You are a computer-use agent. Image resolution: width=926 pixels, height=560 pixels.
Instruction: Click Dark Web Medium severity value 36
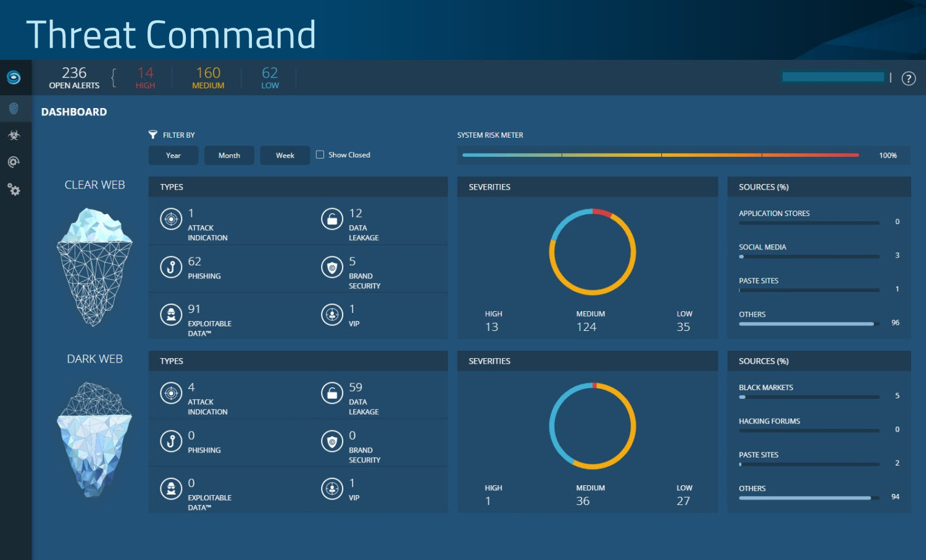coord(583,501)
